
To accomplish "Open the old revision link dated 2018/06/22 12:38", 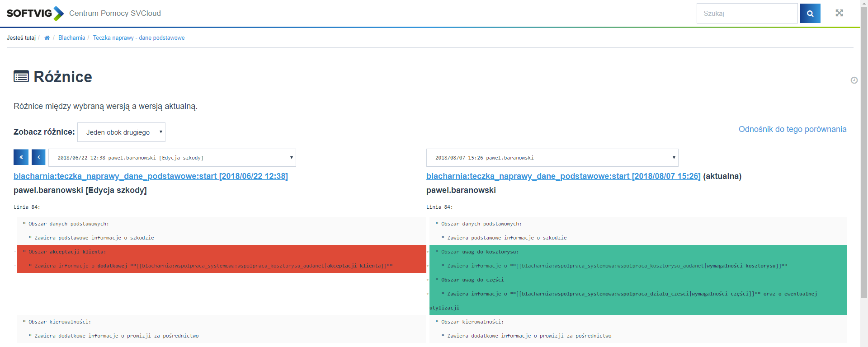I will pyautogui.click(x=151, y=176).
